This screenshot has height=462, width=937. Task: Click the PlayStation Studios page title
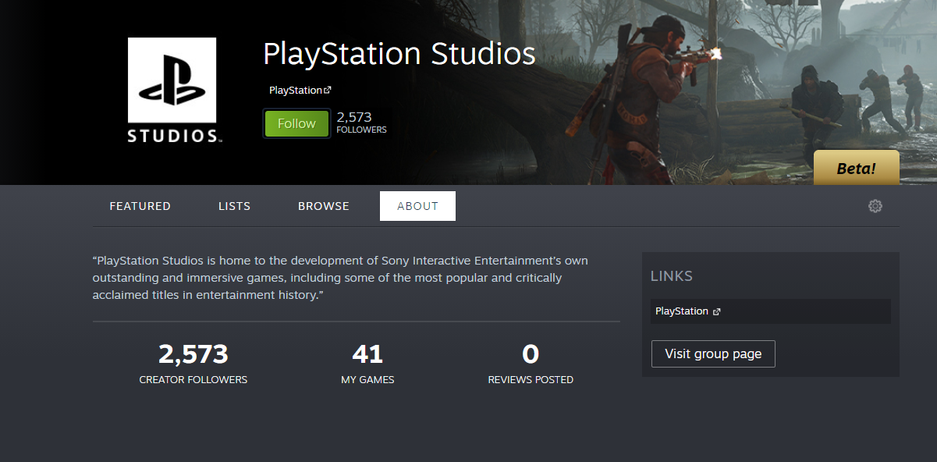coord(398,53)
